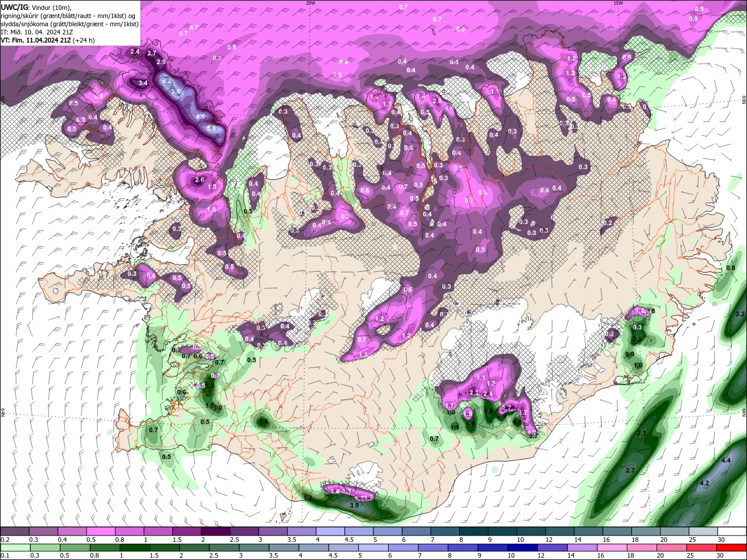This screenshot has width=747, height=560.
Task: Click the 20W longitude label
Action: point(310,2)
